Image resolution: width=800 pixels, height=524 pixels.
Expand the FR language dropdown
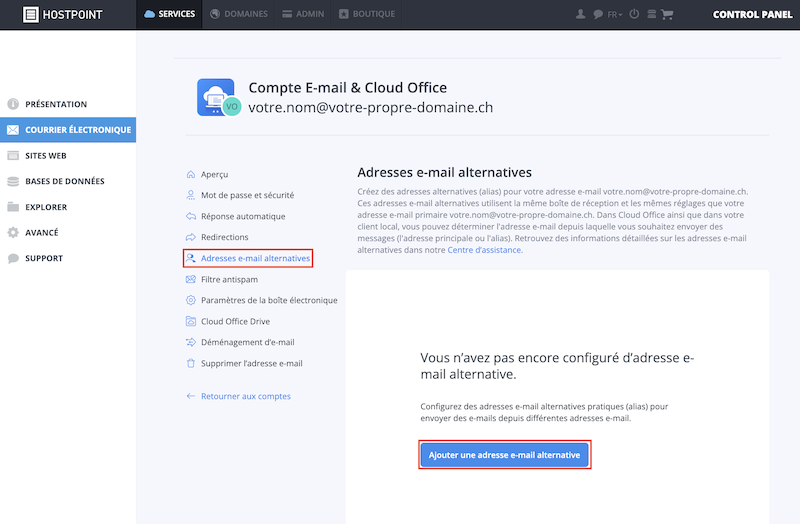pyautogui.click(x=615, y=14)
